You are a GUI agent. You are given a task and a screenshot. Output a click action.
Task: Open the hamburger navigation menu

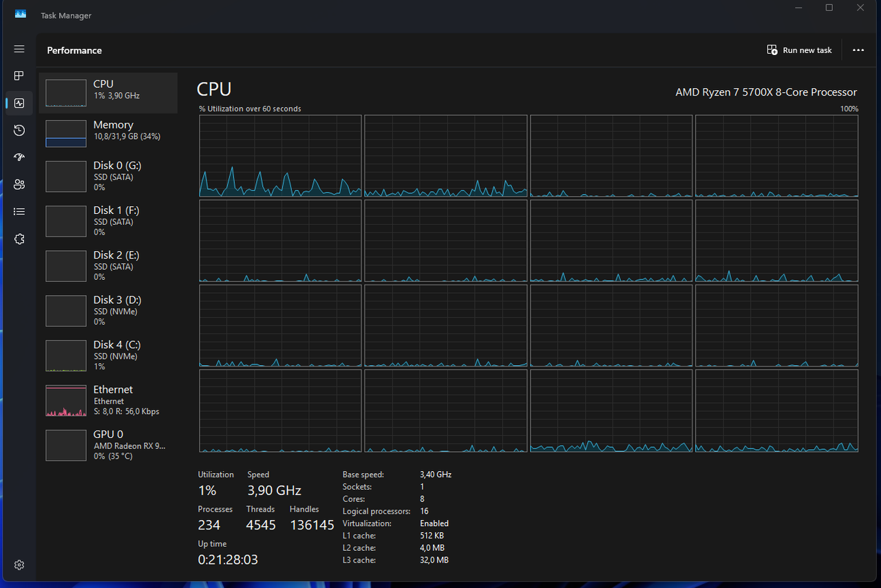(19, 50)
